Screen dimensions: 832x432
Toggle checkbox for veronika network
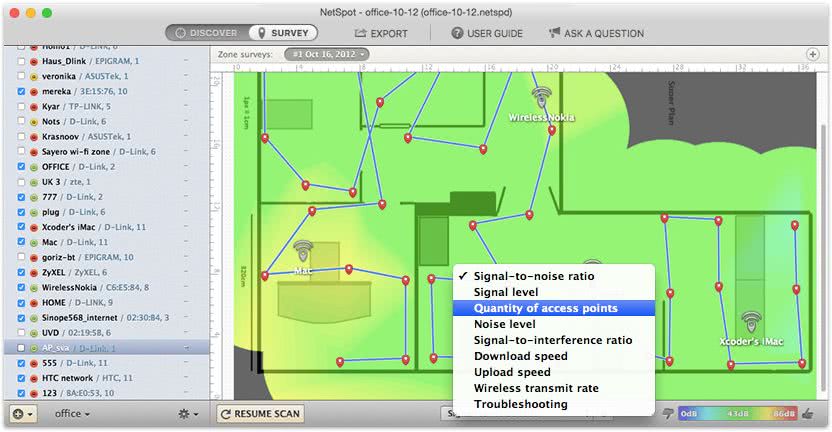[21, 76]
